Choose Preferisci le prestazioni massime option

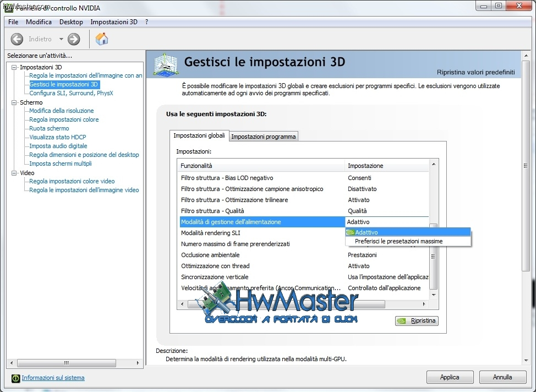point(408,241)
